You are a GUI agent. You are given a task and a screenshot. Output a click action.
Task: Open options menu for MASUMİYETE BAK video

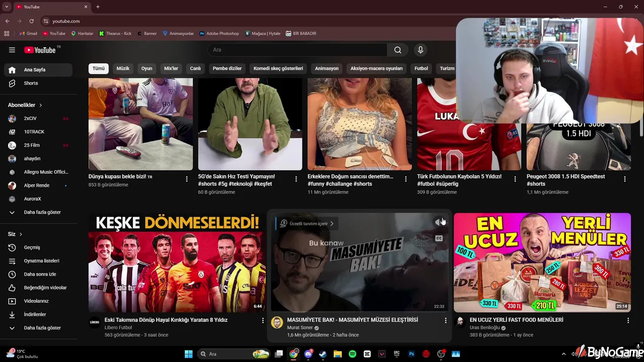tap(445, 320)
